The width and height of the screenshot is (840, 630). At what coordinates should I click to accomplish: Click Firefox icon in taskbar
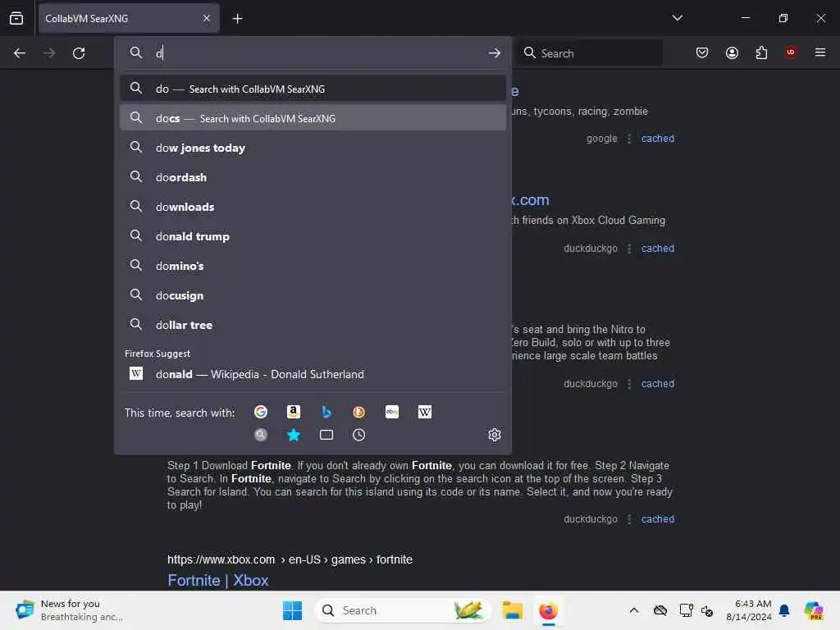(548, 610)
